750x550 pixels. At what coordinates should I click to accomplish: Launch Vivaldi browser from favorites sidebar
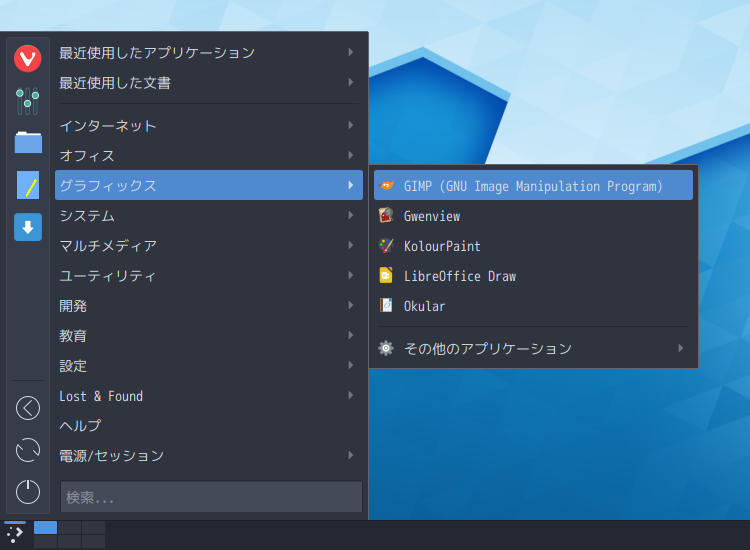point(28,59)
